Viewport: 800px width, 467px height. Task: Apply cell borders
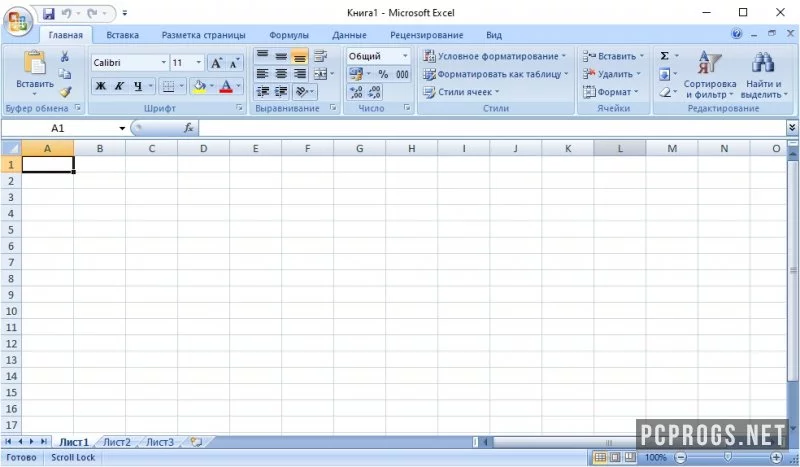(x=168, y=86)
